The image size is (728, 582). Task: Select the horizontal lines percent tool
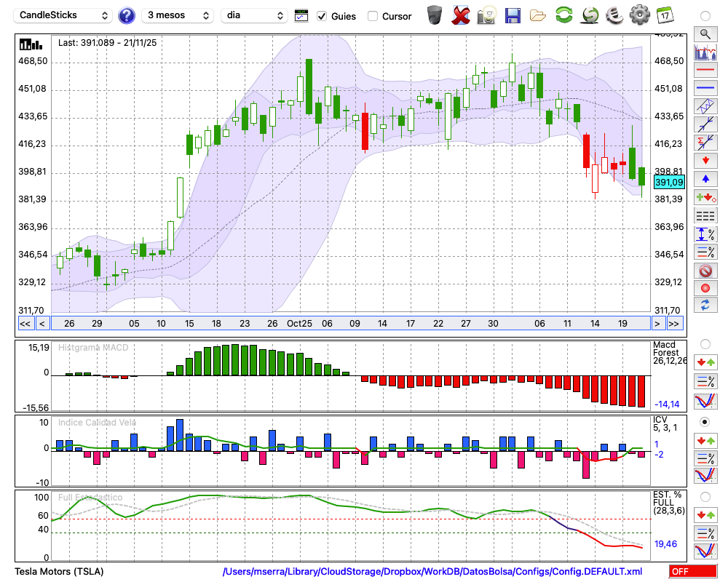(x=705, y=252)
